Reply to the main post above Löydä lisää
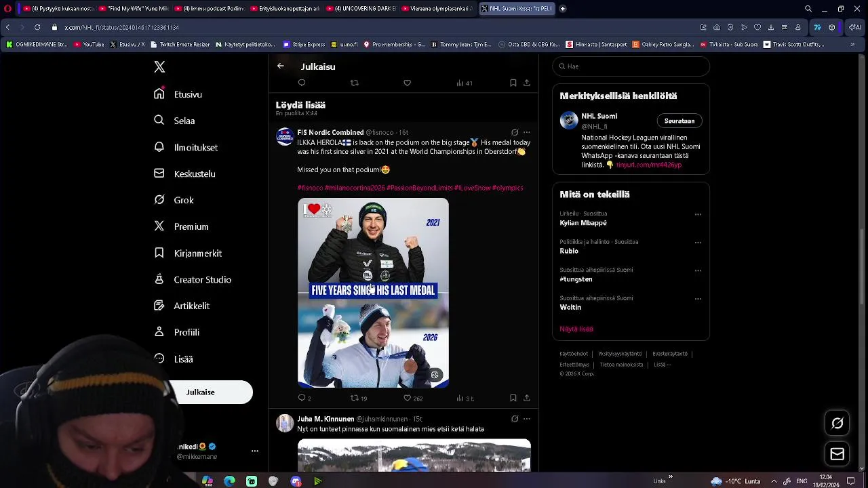Image resolution: width=868 pixels, height=488 pixels. coord(302,83)
